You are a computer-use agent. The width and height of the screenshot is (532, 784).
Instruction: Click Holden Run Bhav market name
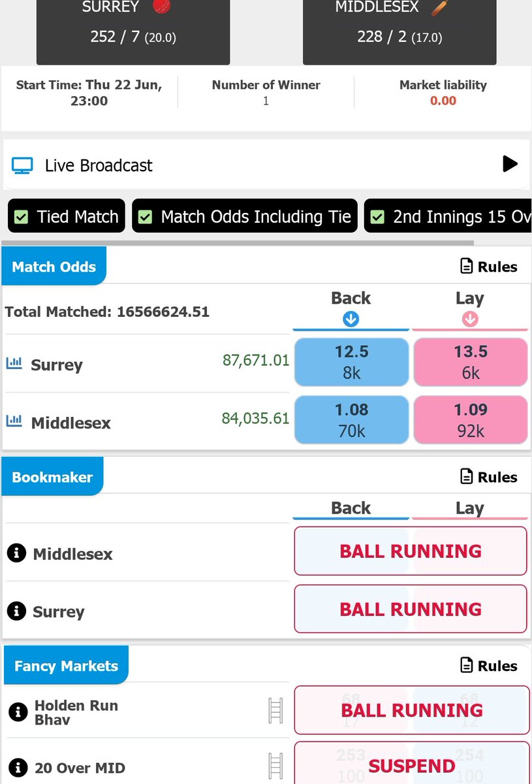pyautogui.click(x=76, y=712)
